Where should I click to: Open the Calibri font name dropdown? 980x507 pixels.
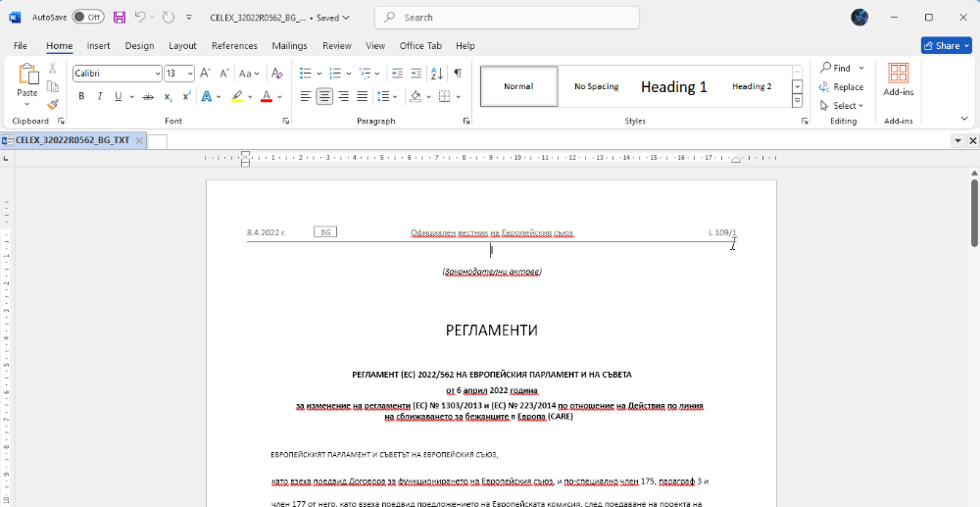coord(158,74)
